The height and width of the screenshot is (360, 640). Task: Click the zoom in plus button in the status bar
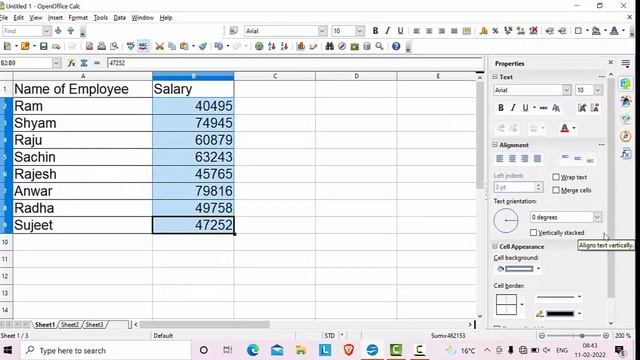pos(606,336)
